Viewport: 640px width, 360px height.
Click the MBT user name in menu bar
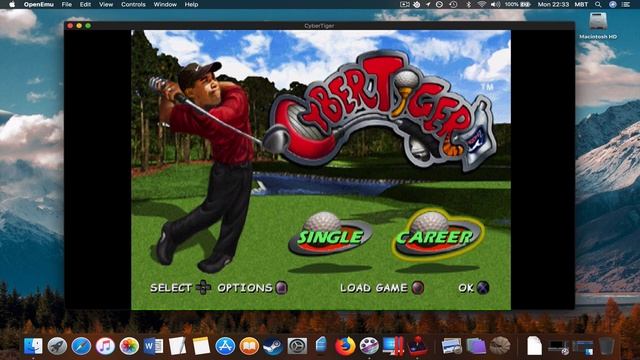581,4
